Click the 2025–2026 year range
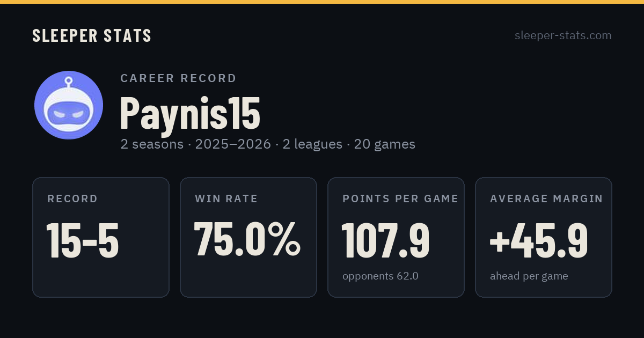Screen dimensions: 644x338 (x=233, y=144)
